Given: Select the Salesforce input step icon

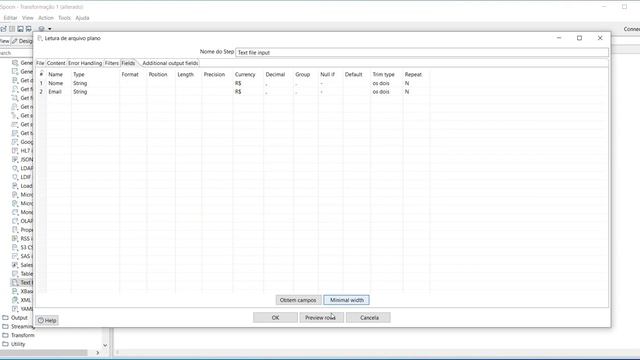Looking at the screenshot, I should [x=15, y=265].
